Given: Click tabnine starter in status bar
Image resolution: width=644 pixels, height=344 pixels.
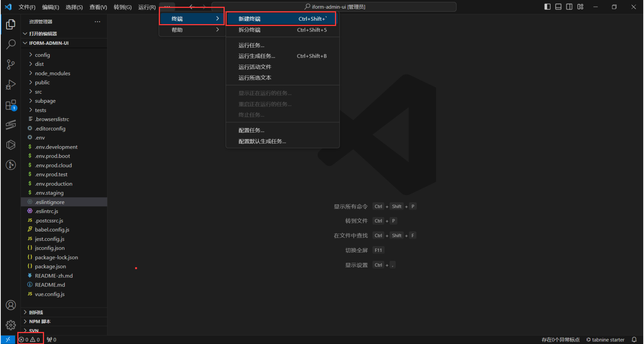Looking at the screenshot, I should [x=605, y=340].
